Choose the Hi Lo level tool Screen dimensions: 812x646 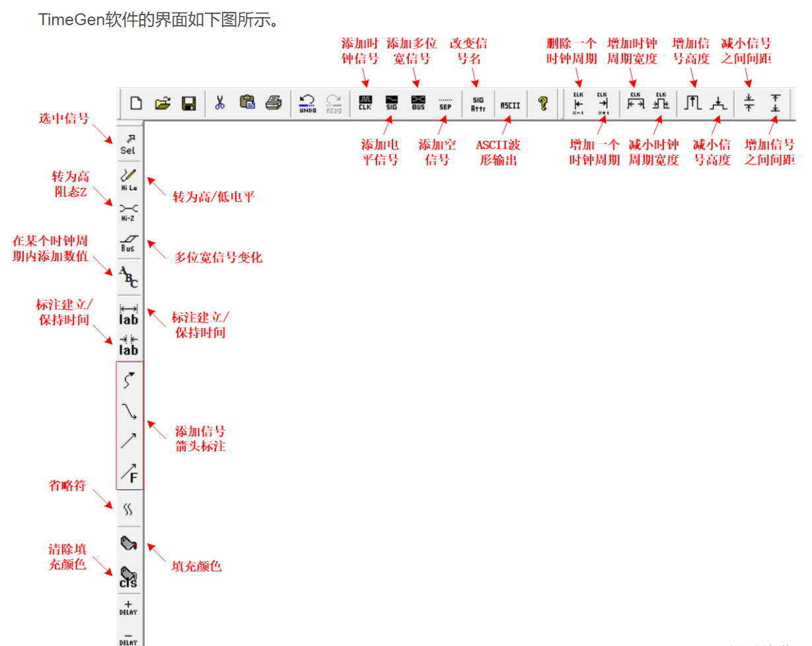click(129, 179)
